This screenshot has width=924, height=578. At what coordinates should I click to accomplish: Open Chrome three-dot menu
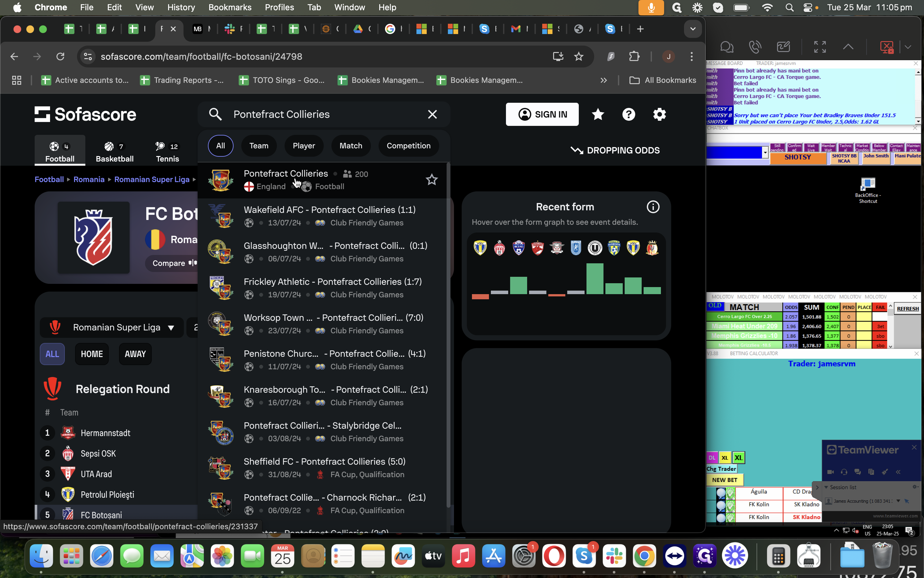pyautogui.click(x=691, y=57)
